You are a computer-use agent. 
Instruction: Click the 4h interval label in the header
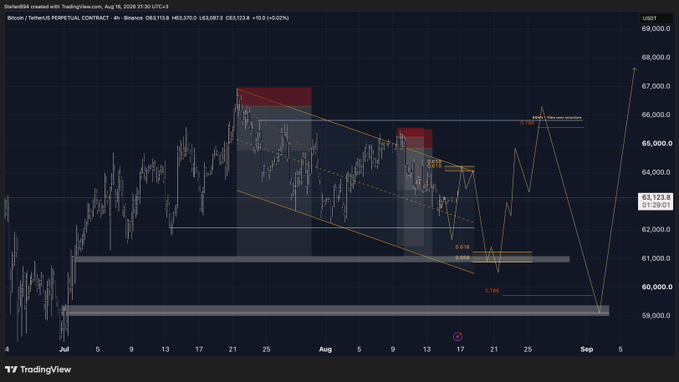[x=117, y=18]
